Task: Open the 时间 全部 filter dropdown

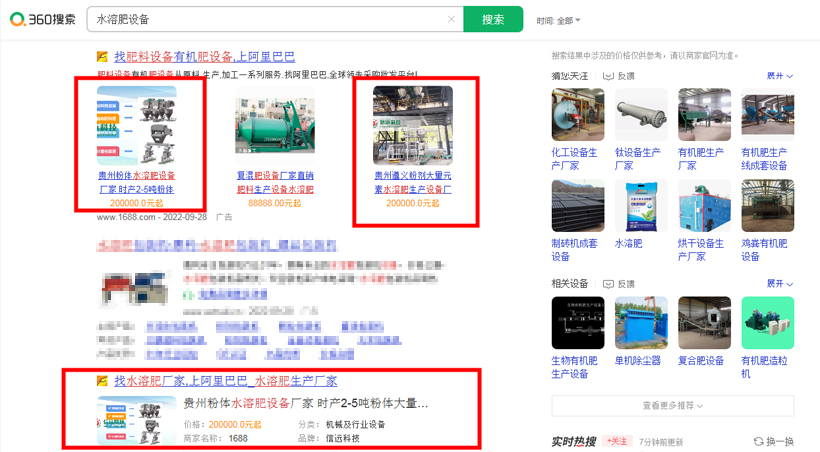Action: [559, 20]
